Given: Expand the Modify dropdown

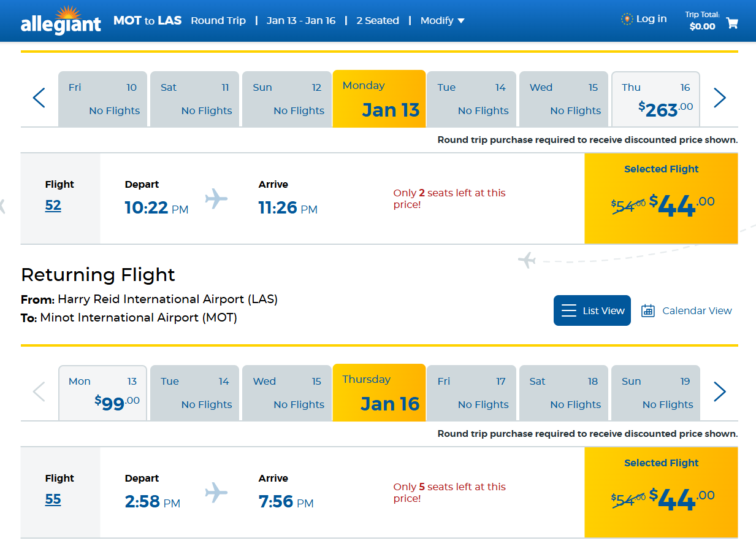Looking at the screenshot, I should tap(443, 21).
